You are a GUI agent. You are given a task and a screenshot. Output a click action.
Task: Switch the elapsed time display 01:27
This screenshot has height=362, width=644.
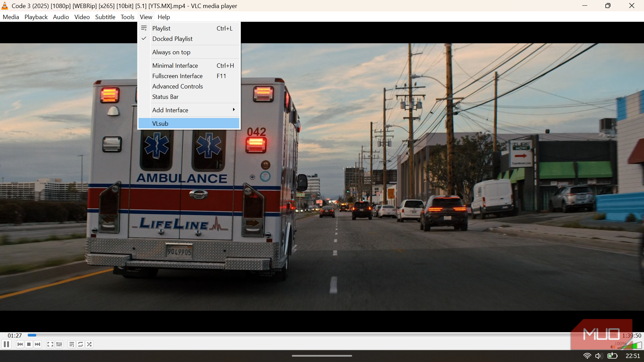coord(15,336)
